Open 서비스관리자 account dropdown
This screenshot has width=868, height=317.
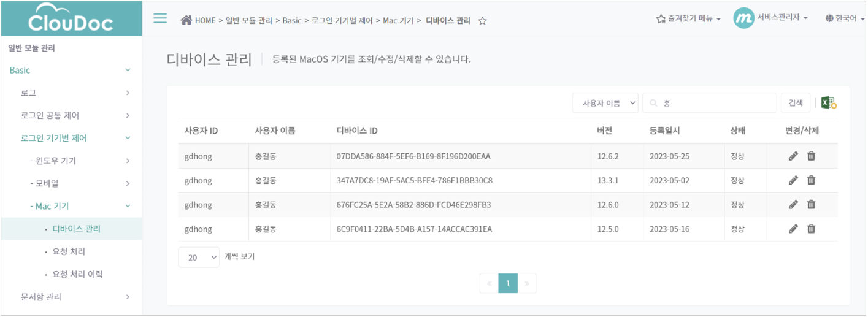tap(782, 18)
